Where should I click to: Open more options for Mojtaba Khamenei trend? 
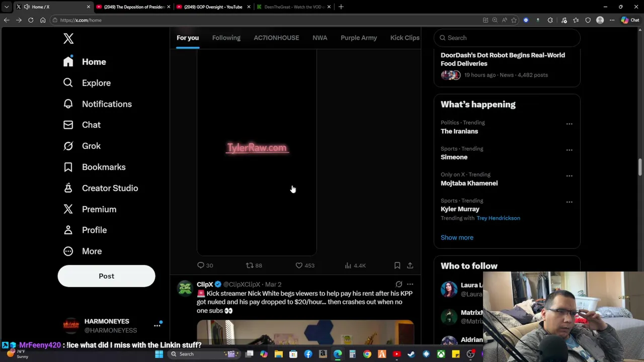tap(569, 176)
